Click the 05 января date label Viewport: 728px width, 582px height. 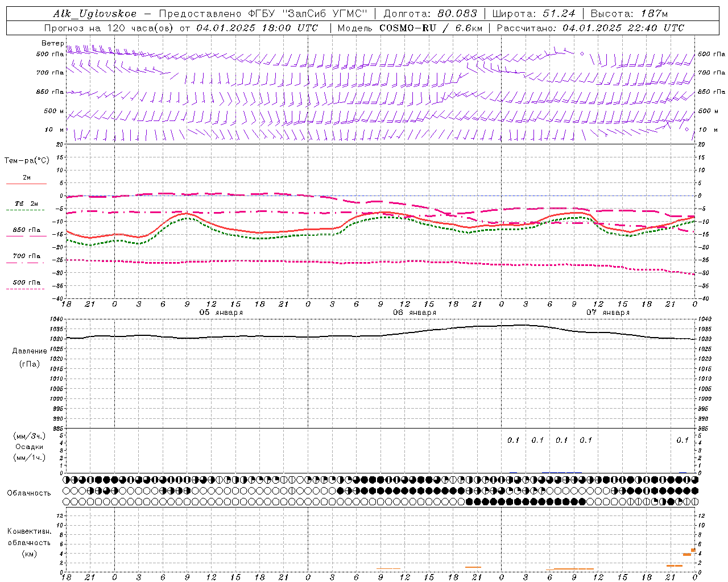point(221,313)
